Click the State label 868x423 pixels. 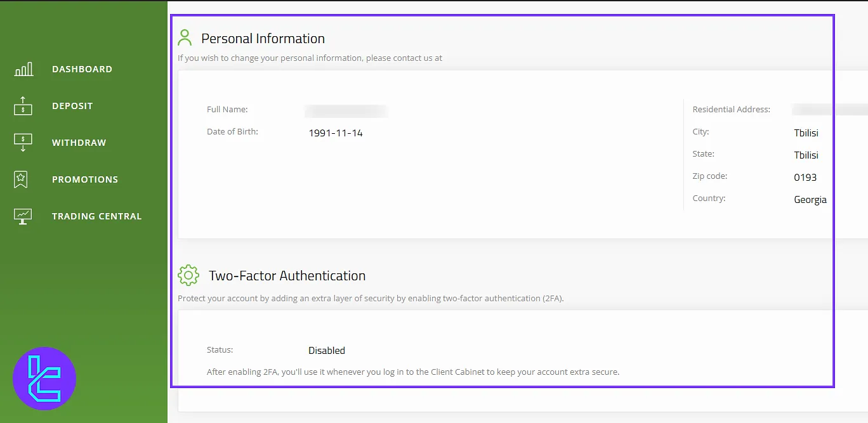703,153
